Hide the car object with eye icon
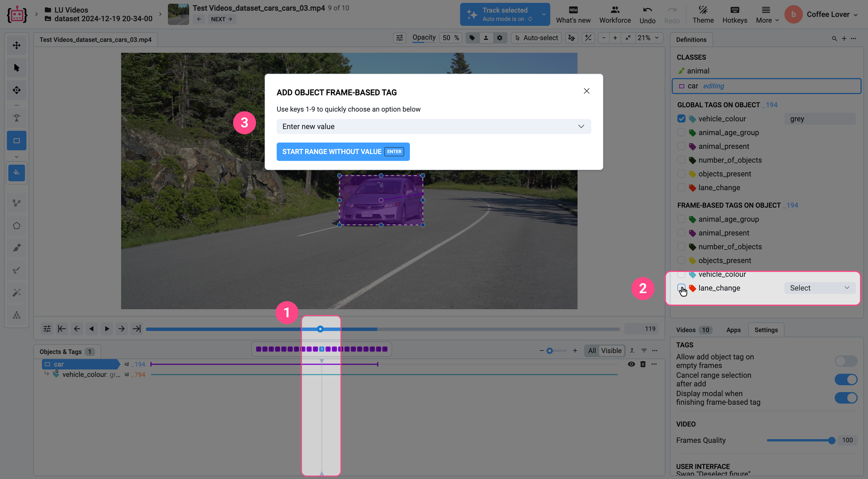This screenshot has height=479, width=868. click(631, 364)
